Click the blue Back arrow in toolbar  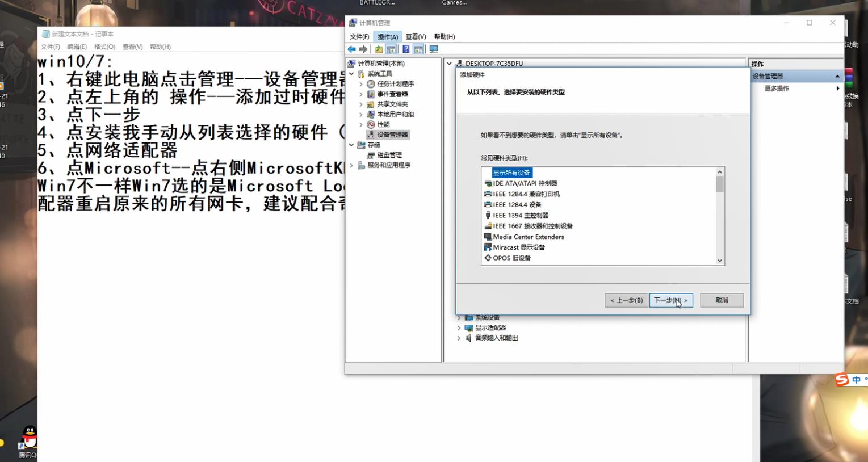pyautogui.click(x=352, y=49)
